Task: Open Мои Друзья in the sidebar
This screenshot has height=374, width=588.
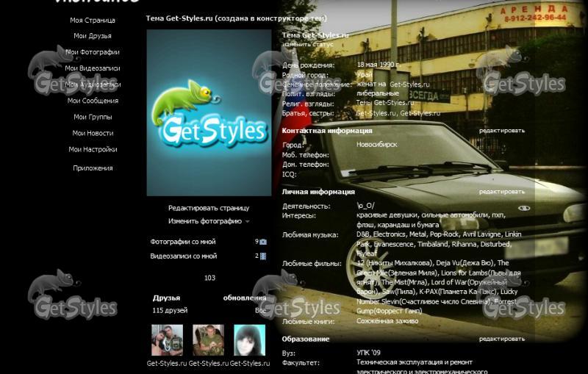Action: coord(93,36)
